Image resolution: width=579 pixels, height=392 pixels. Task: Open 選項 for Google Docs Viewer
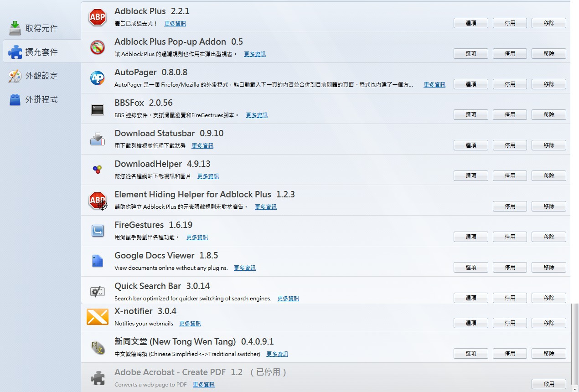[x=471, y=268]
